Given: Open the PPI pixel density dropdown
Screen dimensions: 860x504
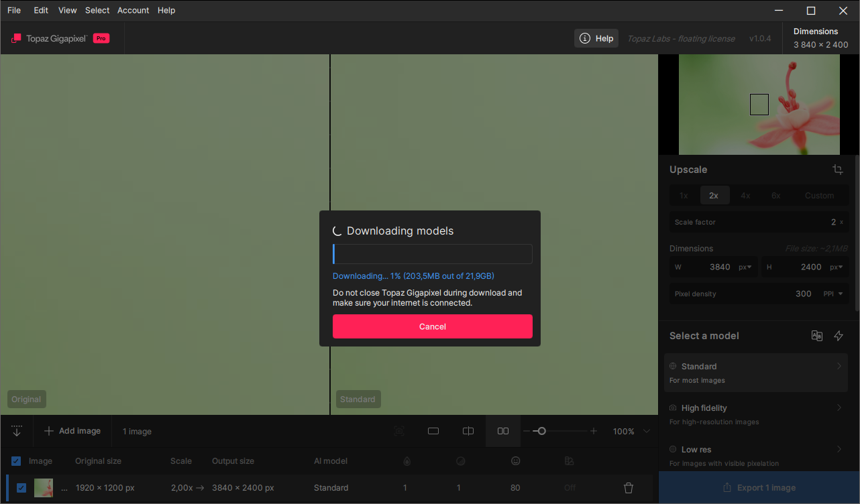Looking at the screenshot, I should click(x=832, y=294).
